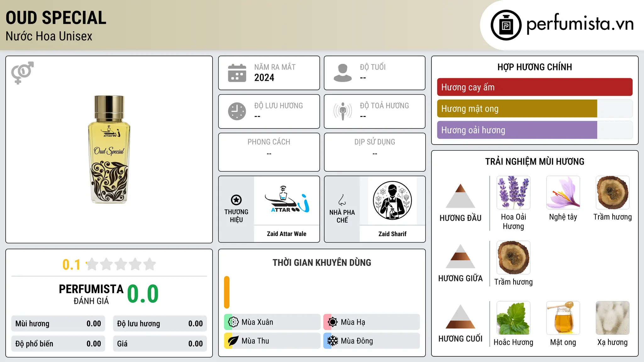Click the Trải nghiệm mùi hương heading
The width and height of the screenshot is (644, 362).
click(535, 162)
